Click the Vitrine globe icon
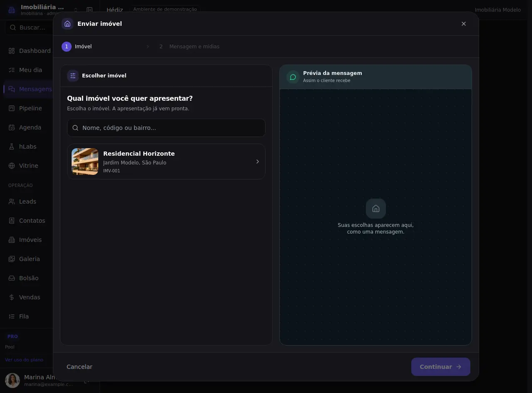This screenshot has width=532, height=393. tap(12, 166)
